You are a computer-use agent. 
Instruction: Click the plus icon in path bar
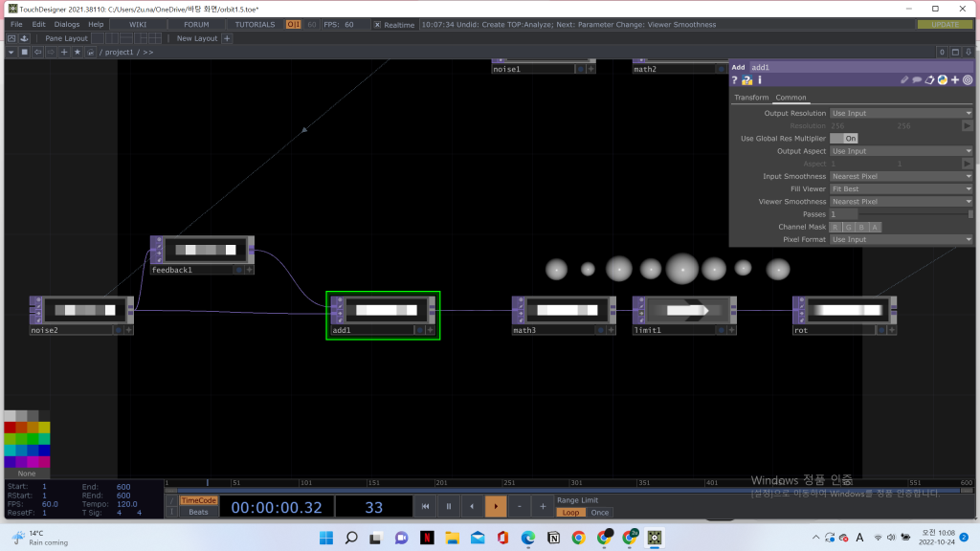[x=64, y=52]
